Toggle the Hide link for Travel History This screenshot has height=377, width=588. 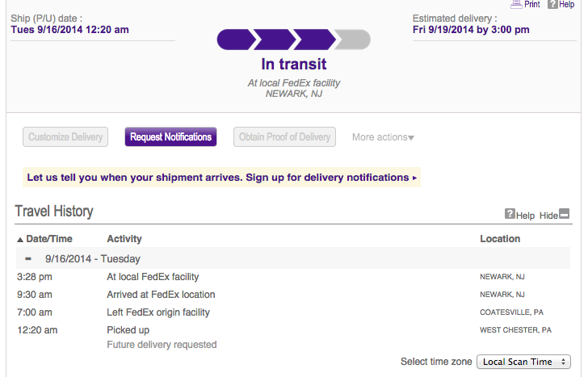548,216
